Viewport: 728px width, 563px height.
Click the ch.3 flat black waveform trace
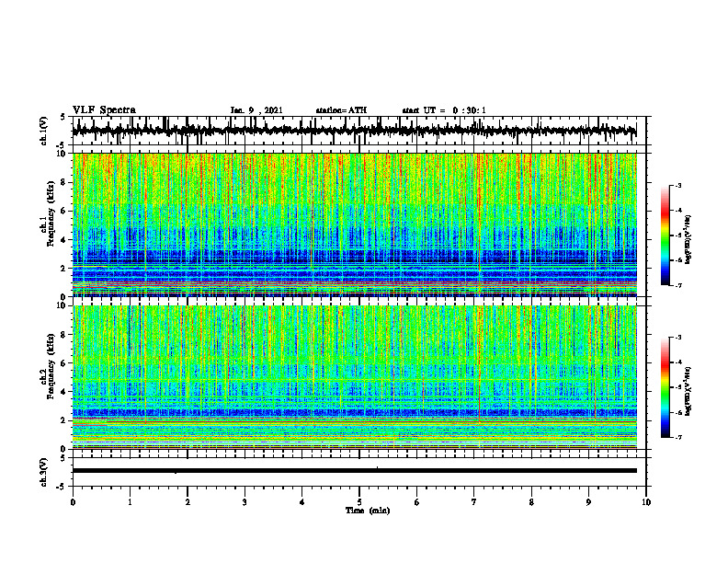click(x=354, y=471)
